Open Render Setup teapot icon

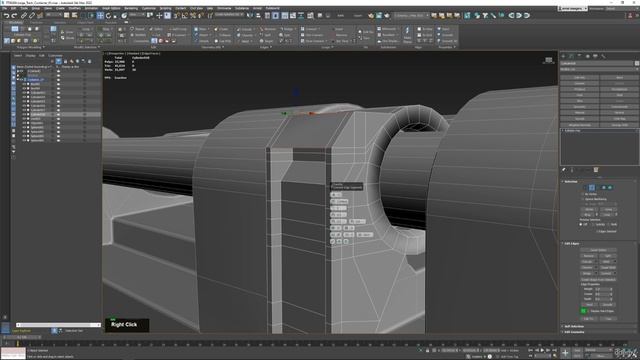pyautogui.click(x=371, y=16)
